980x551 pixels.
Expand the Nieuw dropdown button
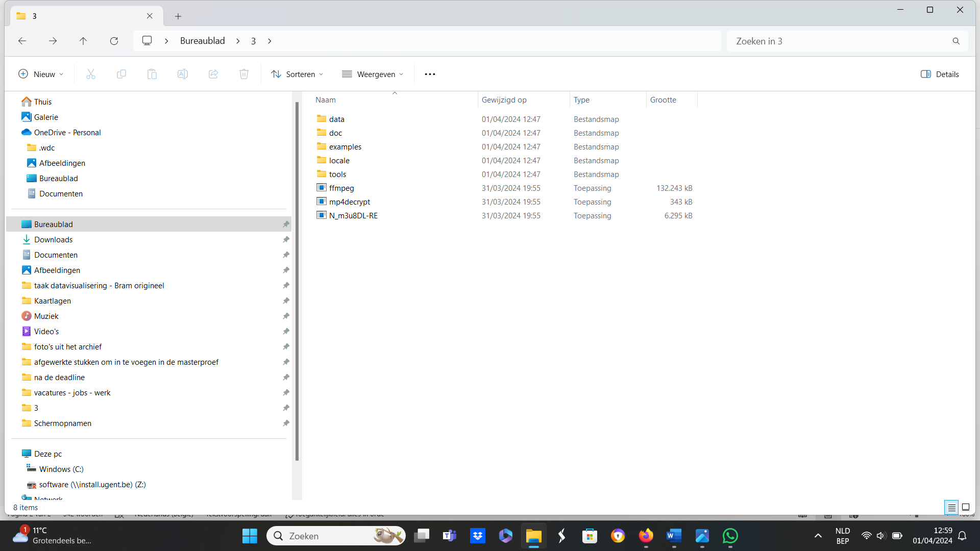41,74
